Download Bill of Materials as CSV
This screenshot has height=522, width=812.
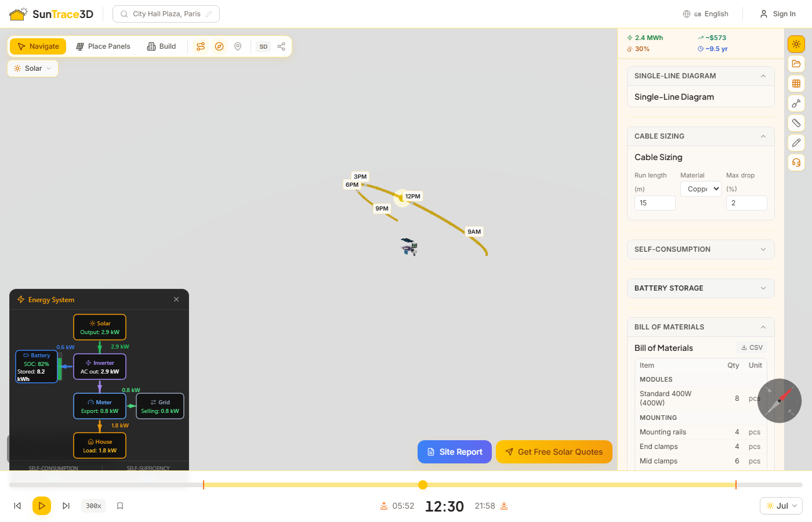752,347
